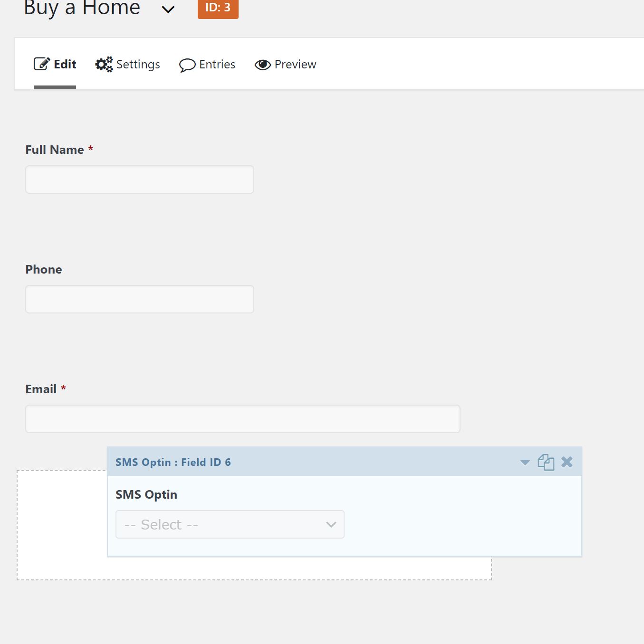Viewport: 644px width, 644px height.
Task: Click the orange ID: 3 badge
Action: [218, 8]
